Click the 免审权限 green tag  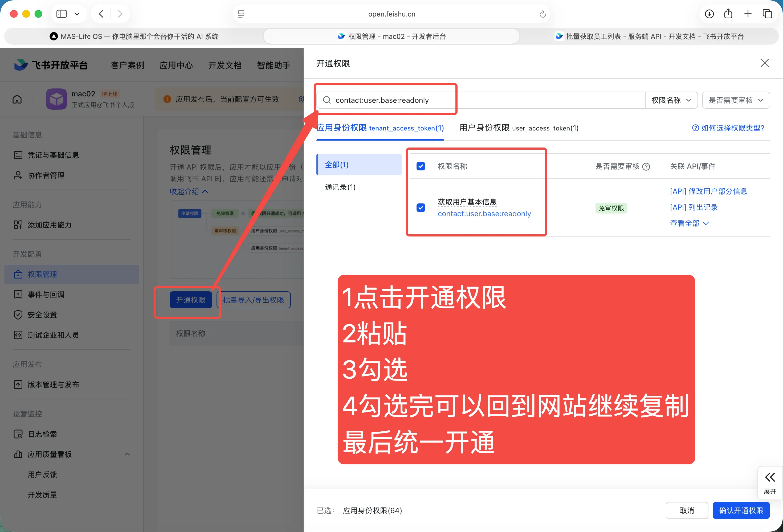pyautogui.click(x=611, y=208)
